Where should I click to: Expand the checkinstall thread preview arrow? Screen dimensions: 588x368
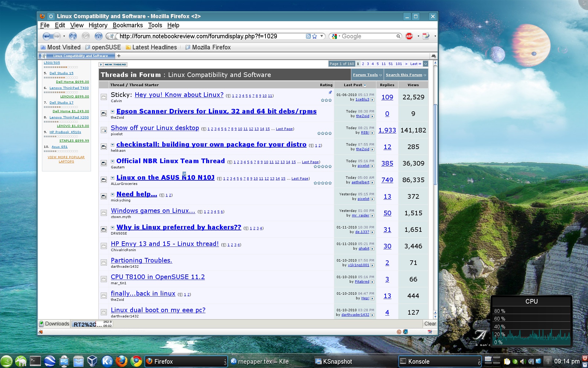112,145
